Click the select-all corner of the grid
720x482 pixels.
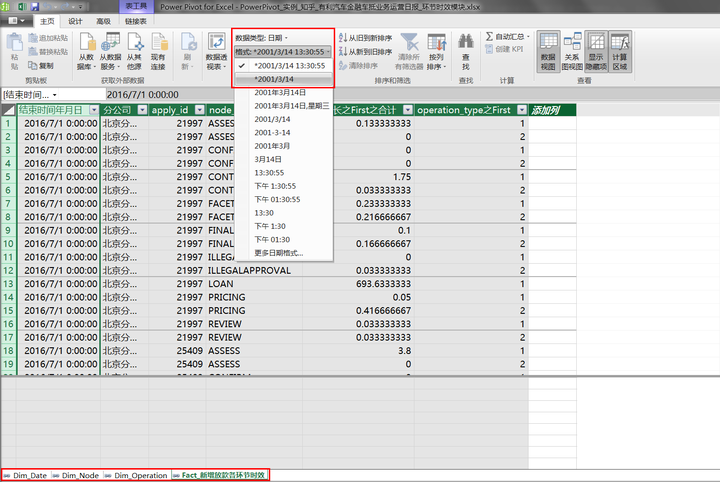(8, 110)
